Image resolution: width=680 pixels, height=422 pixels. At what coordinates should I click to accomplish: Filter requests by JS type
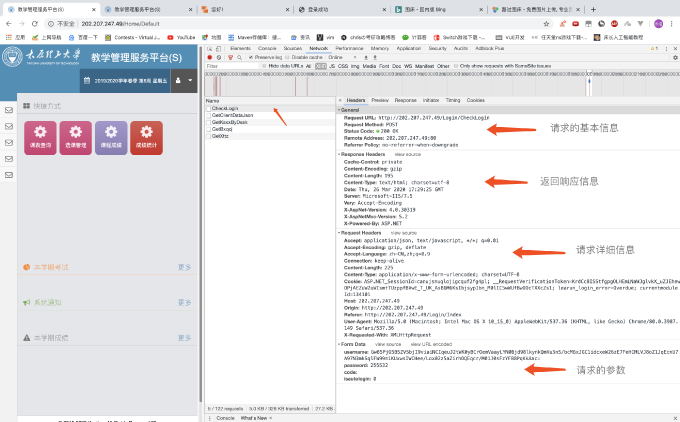[332, 66]
